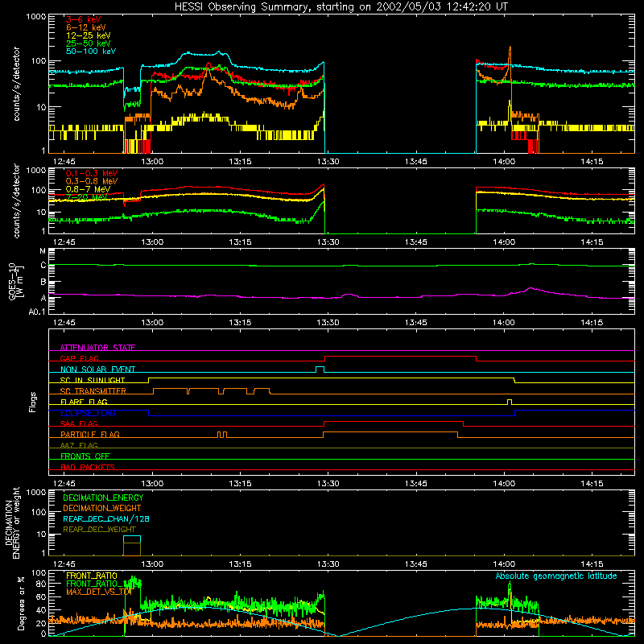
Task: Click the magenta GOES curve bump peak
Action: pyautogui.click(x=531, y=288)
